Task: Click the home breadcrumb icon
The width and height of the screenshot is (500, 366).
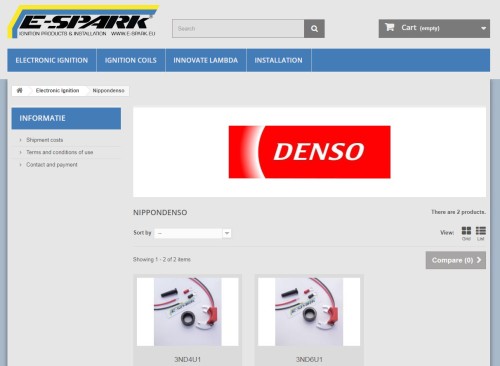Action: tap(20, 90)
